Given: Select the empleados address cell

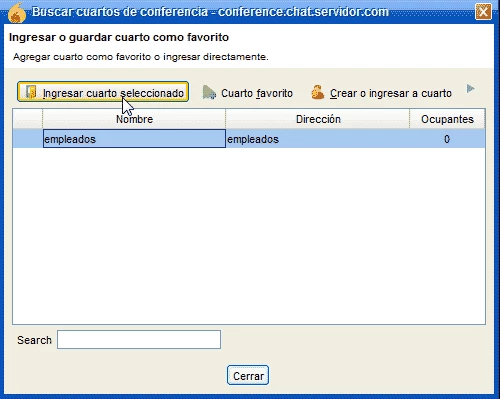Looking at the screenshot, I should click(318, 139).
